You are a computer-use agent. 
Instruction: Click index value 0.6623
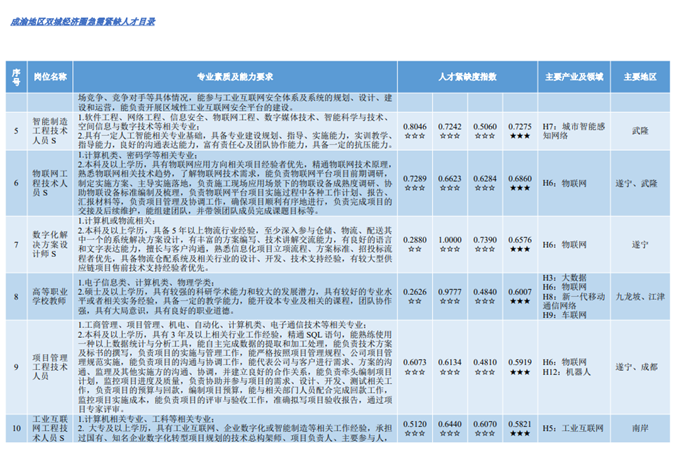coord(450,178)
